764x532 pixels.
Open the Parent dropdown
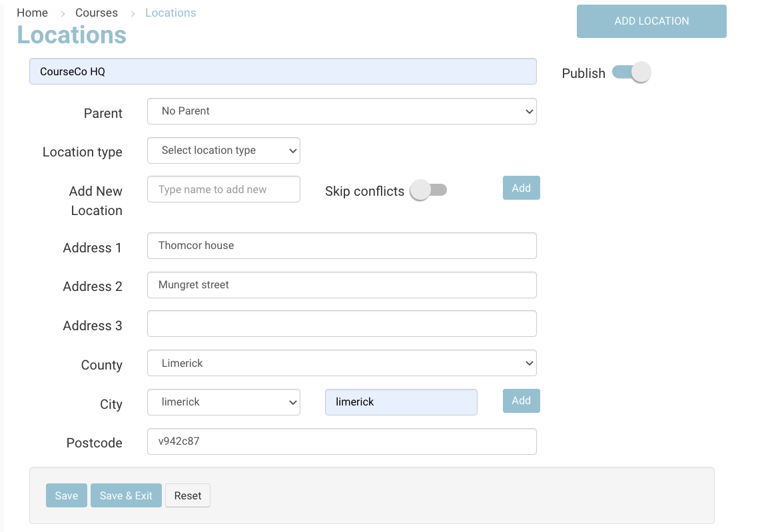(341, 111)
